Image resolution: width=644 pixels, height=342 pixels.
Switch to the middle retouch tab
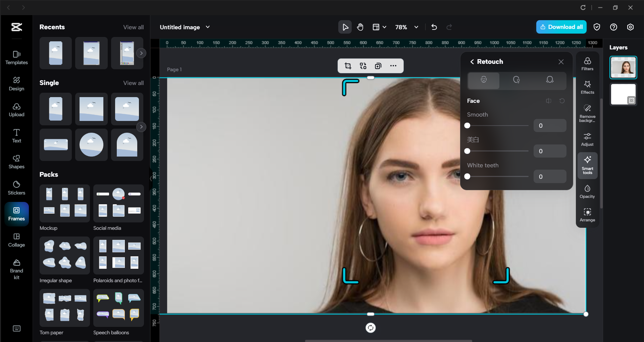pyautogui.click(x=516, y=80)
